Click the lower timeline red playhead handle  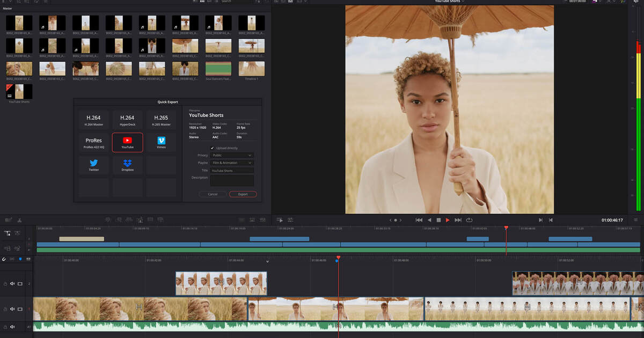(x=338, y=258)
